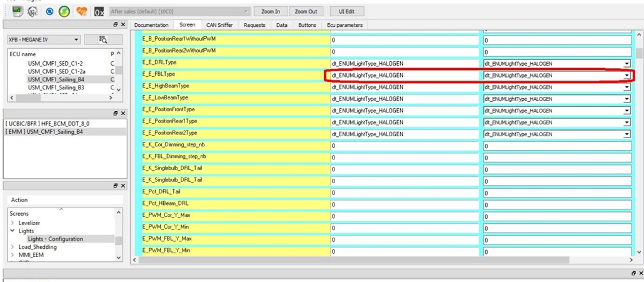The width and height of the screenshot is (644, 282).
Task: Close the middle ECU session panel
Action: [x=123, y=113]
